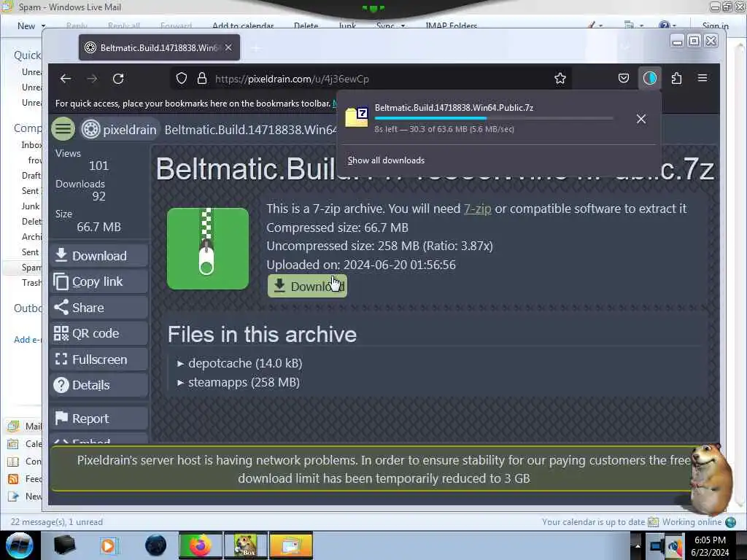The height and width of the screenshot is (560, 747).
Task: Open the Windows Live Mail taskbar icon
Action: (x=291, y=545)
